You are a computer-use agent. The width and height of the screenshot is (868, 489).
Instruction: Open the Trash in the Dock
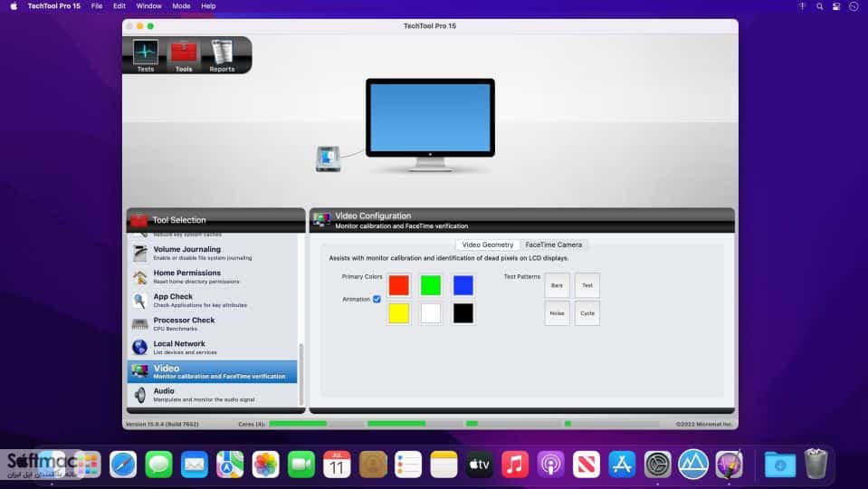816,464
